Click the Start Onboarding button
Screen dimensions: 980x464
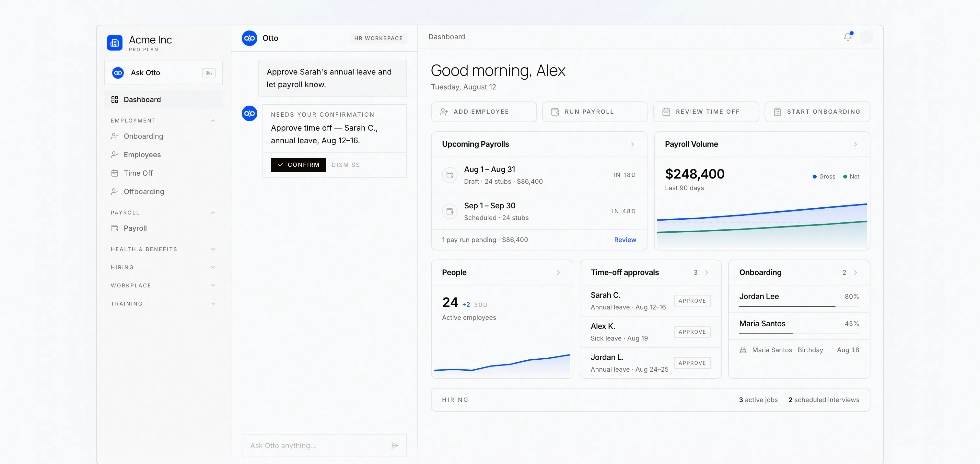click(817, 112)
